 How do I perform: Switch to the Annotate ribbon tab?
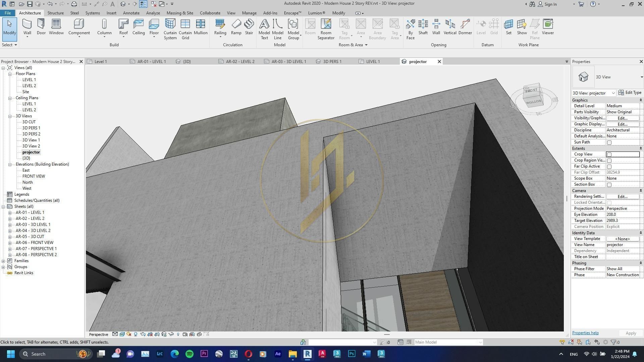click(x=131, y=13)
